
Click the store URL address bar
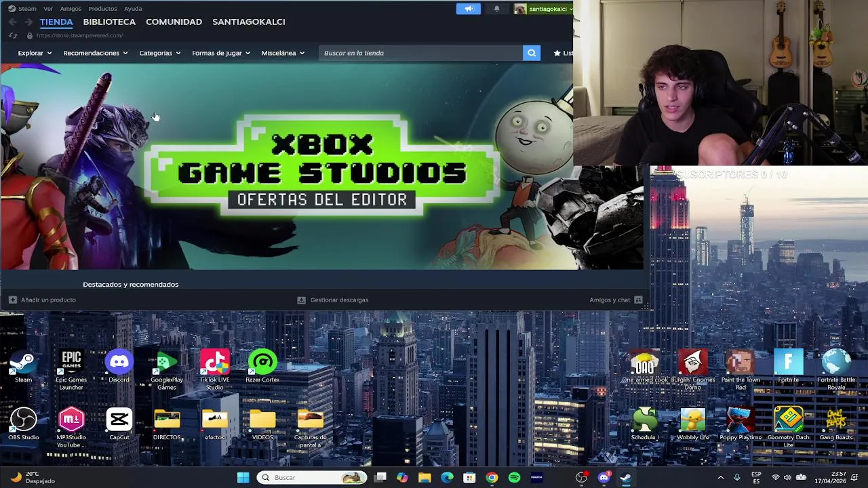point(79,35)
